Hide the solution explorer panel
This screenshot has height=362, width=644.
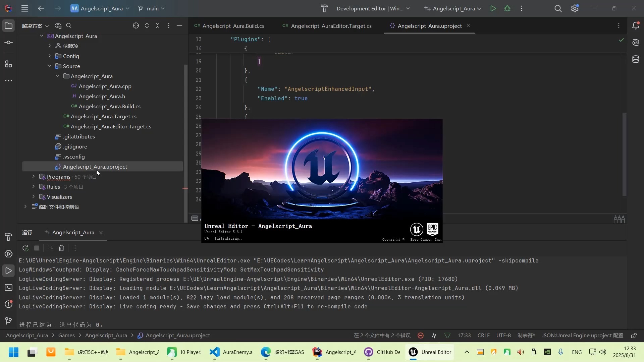tap(179, 25)
